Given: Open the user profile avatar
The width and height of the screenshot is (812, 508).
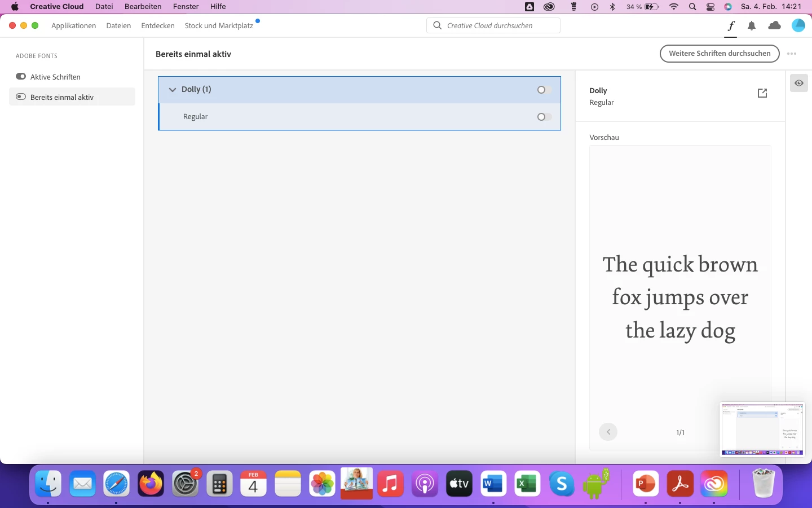Looking at the screenshot, I should tap(798, 25).
